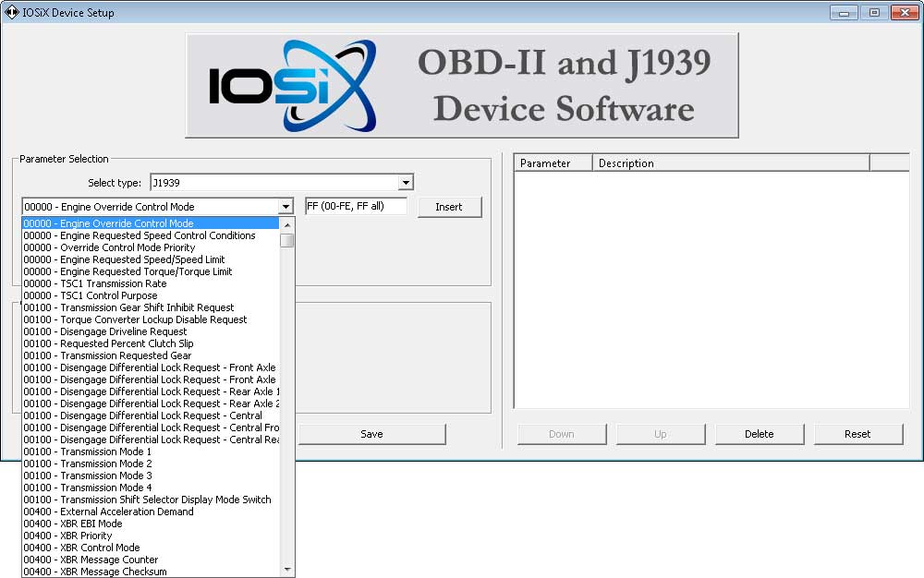Screen dimensions: 924x578
Task: Select Engine Requested Speed Control Conditions
Action: coord(151,235)
